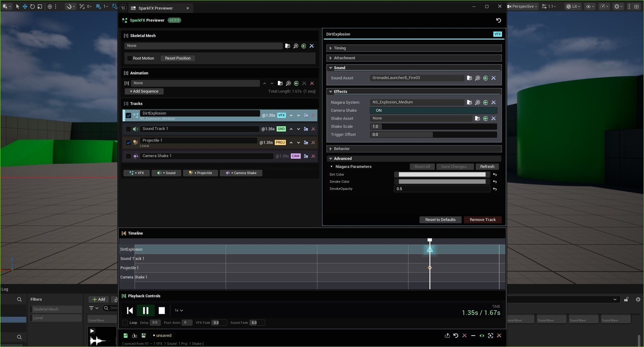Reset SmokeOpacity parameter arrow
The width and height of the screenshot is (644, 347).
pos(495,189)
